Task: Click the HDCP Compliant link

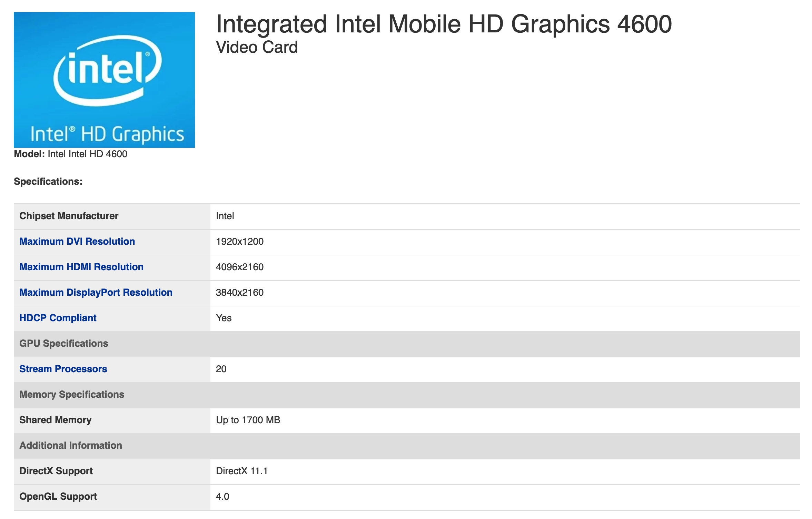Action: click(58, 318)
